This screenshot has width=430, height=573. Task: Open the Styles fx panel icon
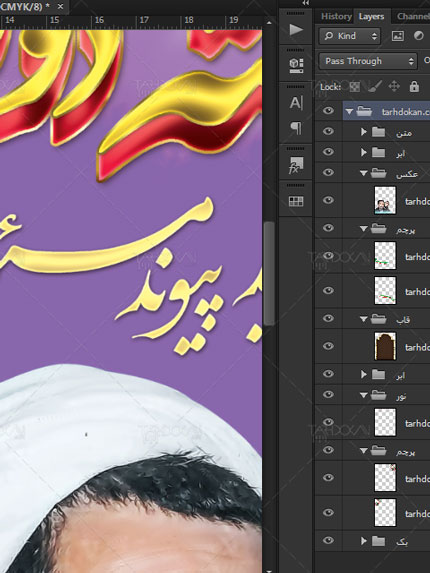296,165
